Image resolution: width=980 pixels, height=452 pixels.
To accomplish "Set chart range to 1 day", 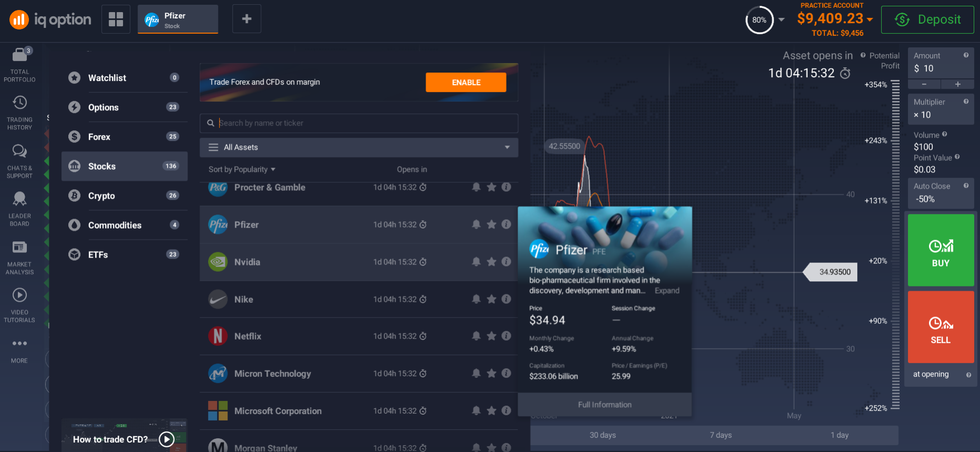I will pos(840,435).
